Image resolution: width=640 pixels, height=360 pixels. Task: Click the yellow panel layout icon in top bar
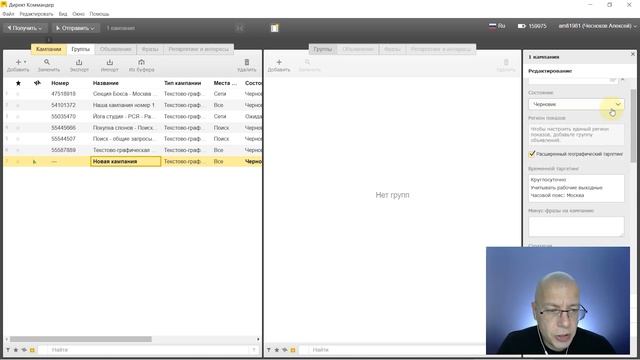tap(274, 28)
